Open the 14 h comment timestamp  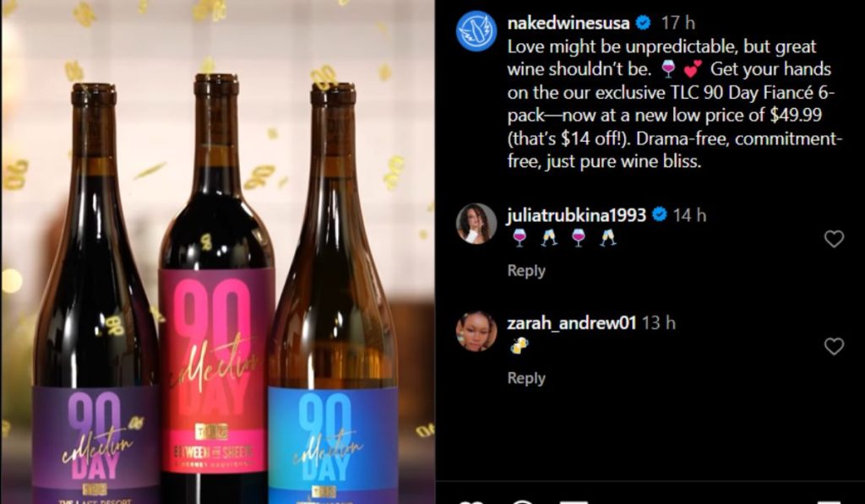[690, 215]
